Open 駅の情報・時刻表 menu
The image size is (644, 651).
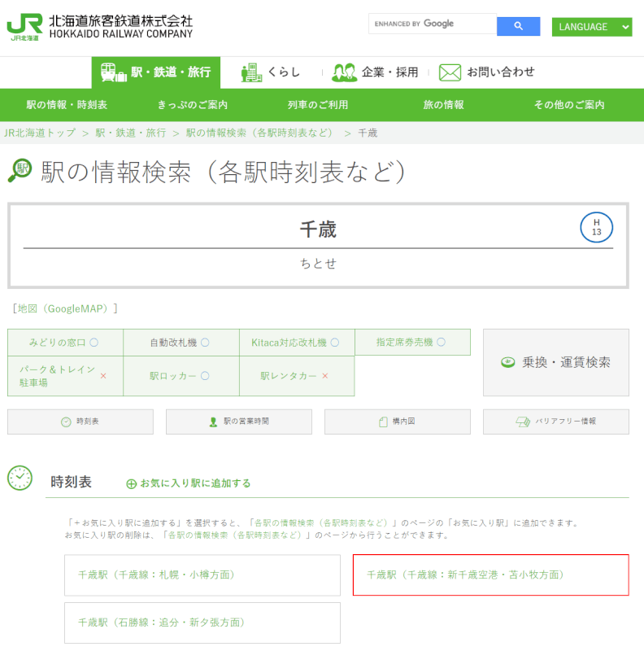pos(67,105)
